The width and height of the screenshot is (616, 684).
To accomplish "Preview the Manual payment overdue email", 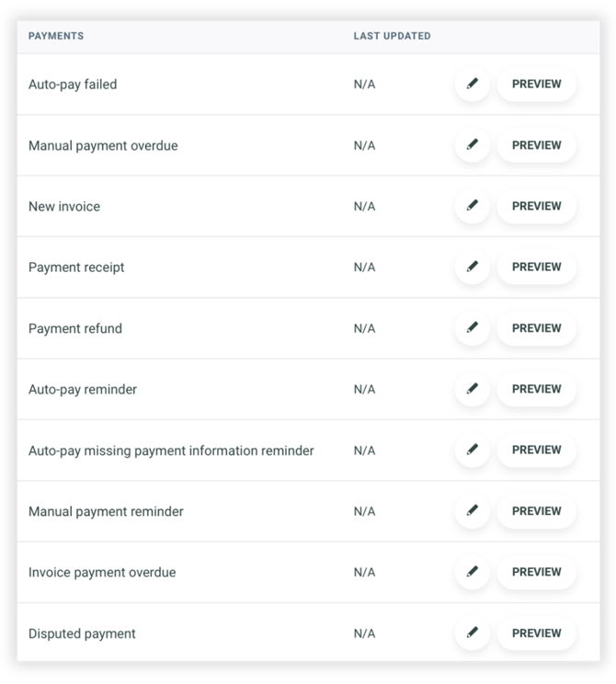I will point(536,145).
